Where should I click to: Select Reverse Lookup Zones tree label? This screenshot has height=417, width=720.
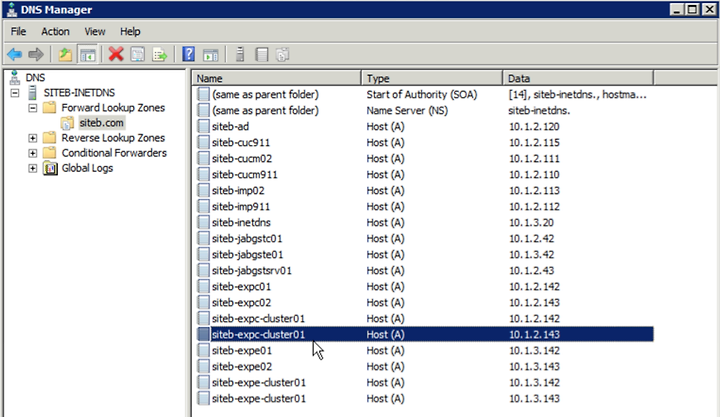pyautogui.click(x=113, y=138)
